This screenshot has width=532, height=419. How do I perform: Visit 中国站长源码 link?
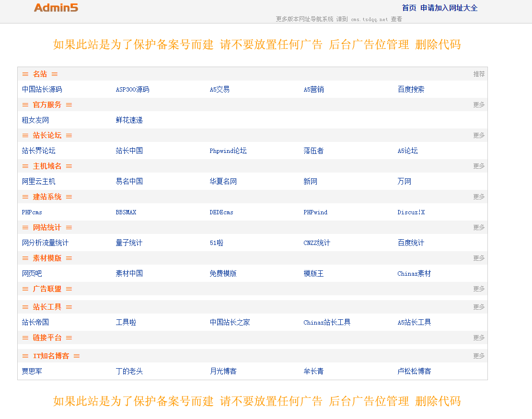(42, 89)
